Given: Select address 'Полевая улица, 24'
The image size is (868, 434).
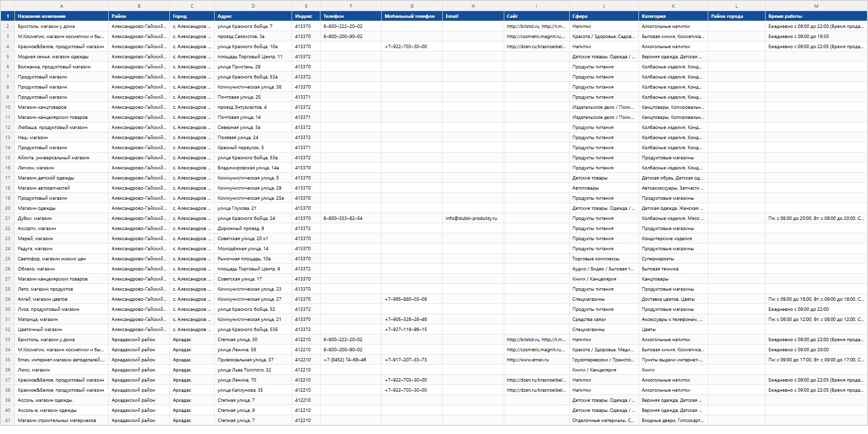Looking at the screenshot, I should (x=253, y=138).
